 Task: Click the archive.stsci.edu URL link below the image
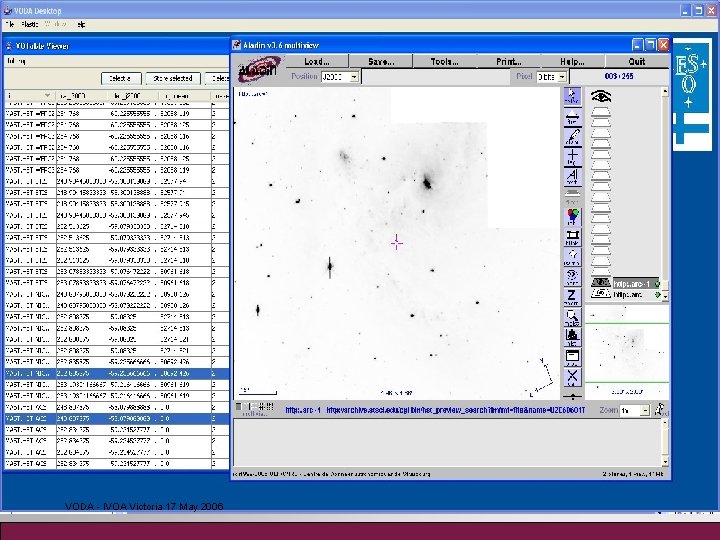(x=456, y=410)
